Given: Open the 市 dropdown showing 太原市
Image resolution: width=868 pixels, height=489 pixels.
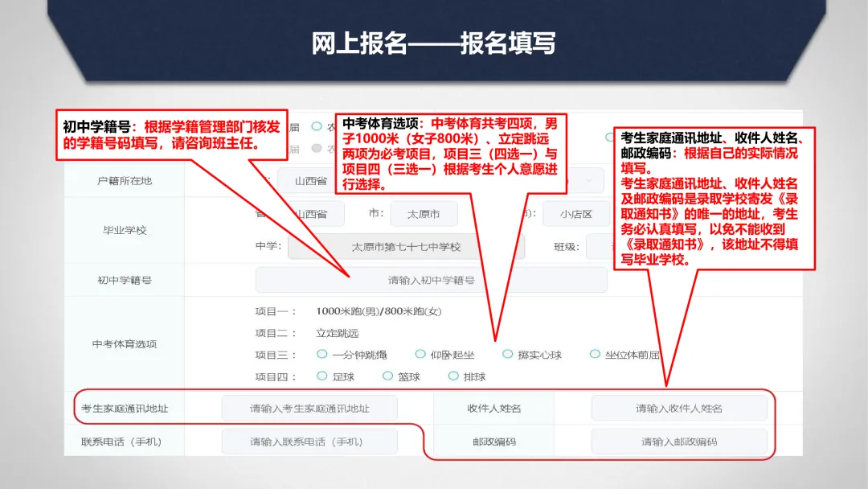Looking at the screenshot, I should [424, 214].
